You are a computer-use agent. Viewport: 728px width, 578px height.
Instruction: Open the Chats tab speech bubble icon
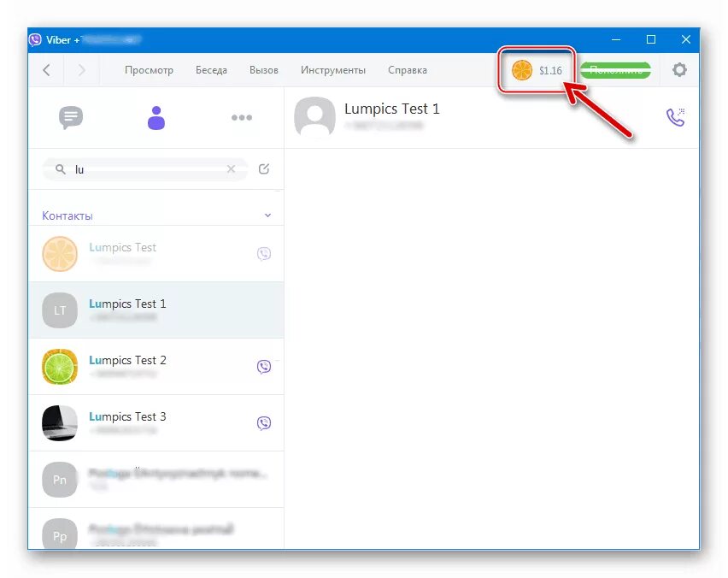pyautogui.click(x=71, y=117)
